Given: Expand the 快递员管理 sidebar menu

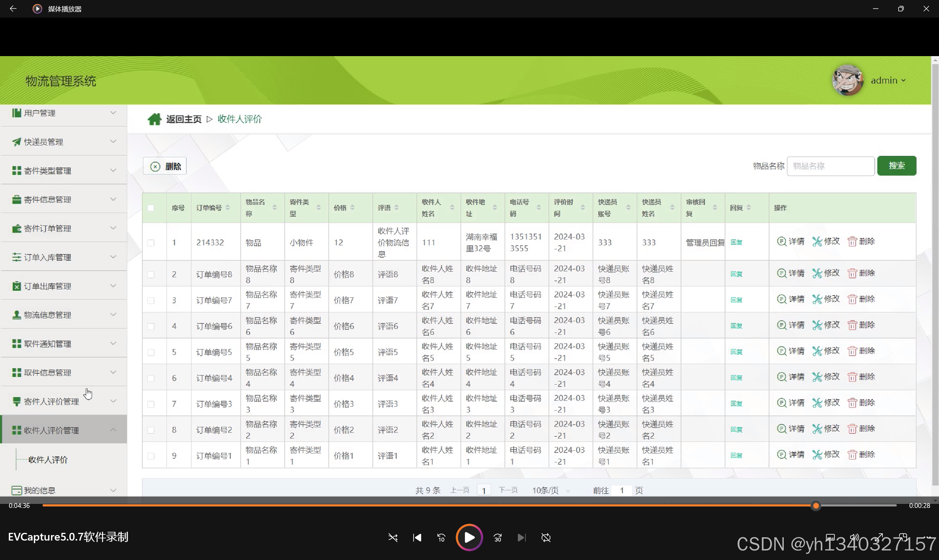Looking at the screenshot, I should (63, 142).
